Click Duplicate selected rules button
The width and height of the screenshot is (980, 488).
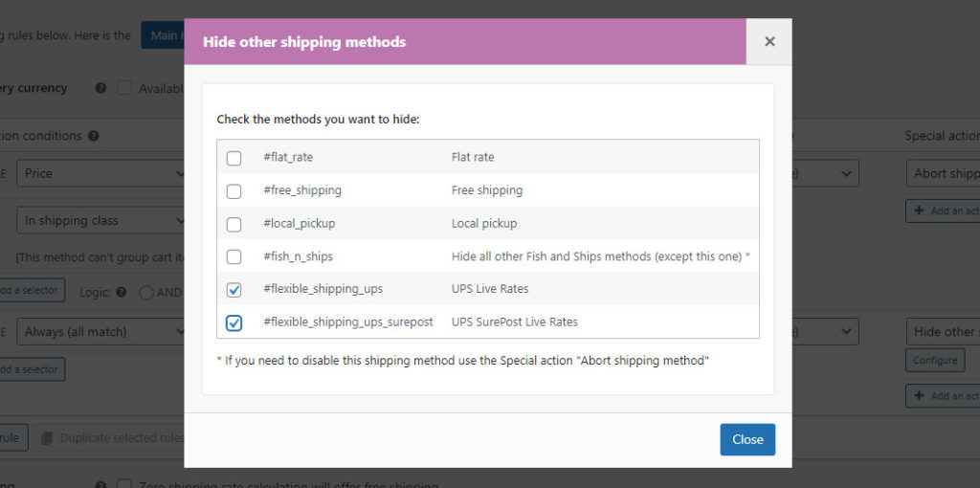pyautogui.click(x=109, y=438)
